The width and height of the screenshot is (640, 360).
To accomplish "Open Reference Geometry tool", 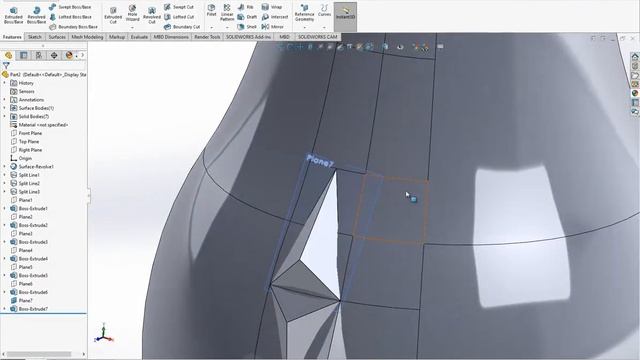I will coord(304,13).
